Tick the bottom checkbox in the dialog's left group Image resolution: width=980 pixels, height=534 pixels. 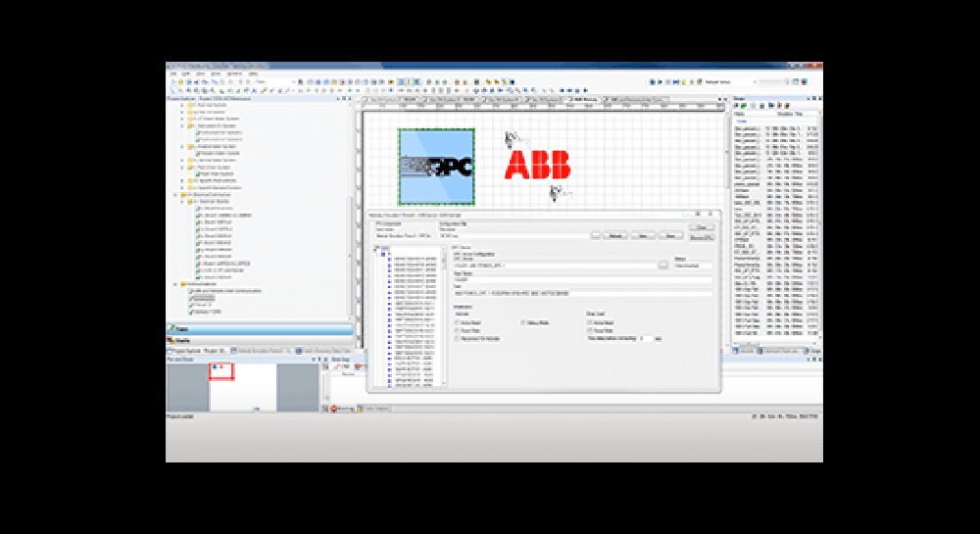coord(457,338)
